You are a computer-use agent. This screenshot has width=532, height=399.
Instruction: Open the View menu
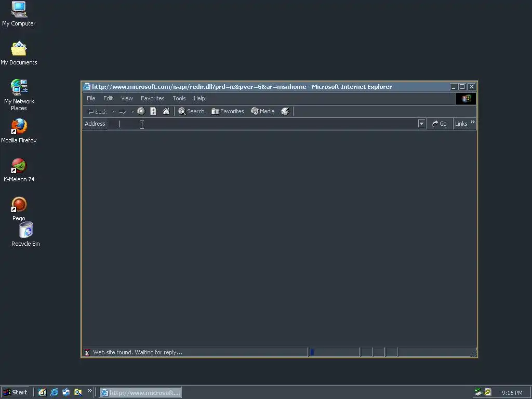tap(127, 98)
